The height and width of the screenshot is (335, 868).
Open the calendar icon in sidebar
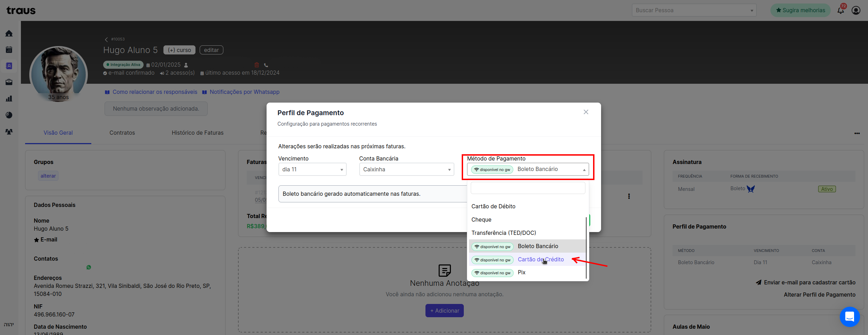point(9,50)
